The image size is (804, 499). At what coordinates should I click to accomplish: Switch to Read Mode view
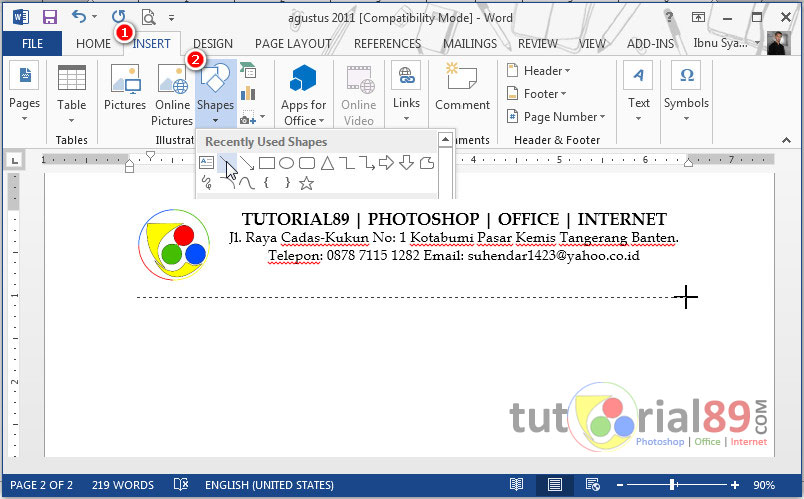click(x=516, y=484)
